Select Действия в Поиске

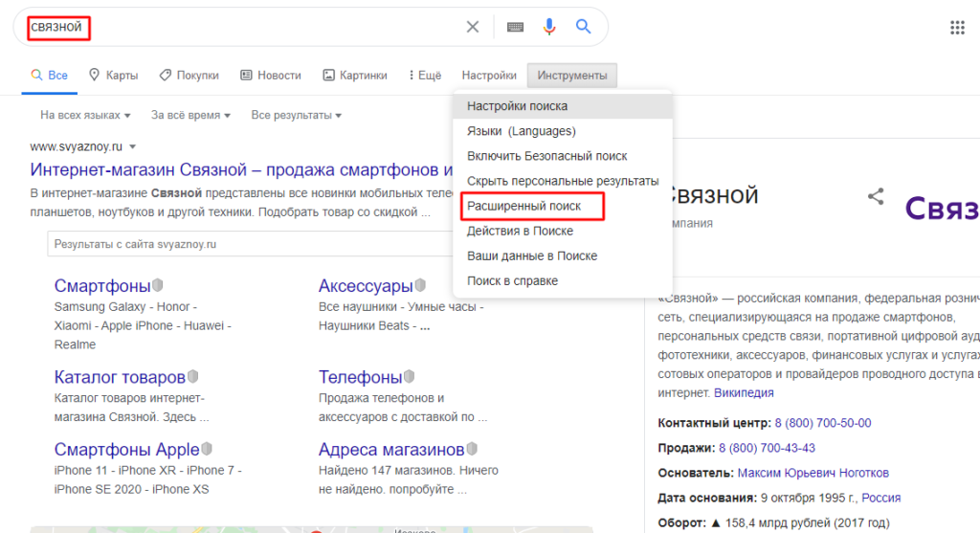(563, 232)
